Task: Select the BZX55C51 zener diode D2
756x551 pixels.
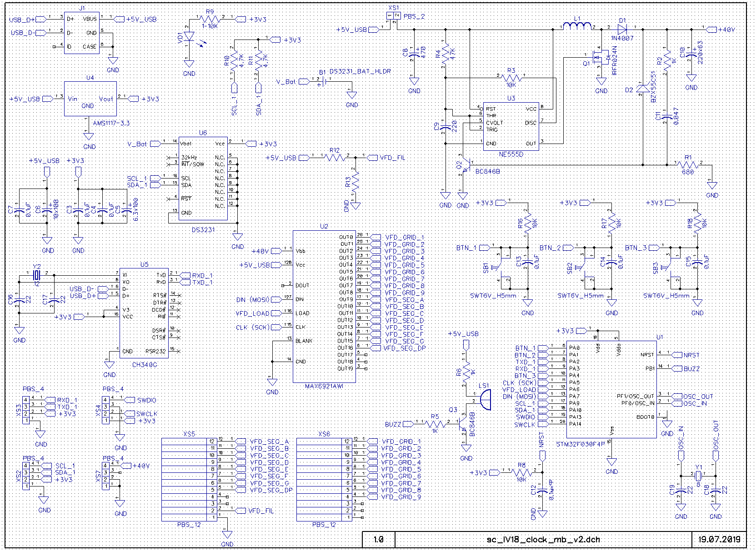Action: tap(642, 88)
